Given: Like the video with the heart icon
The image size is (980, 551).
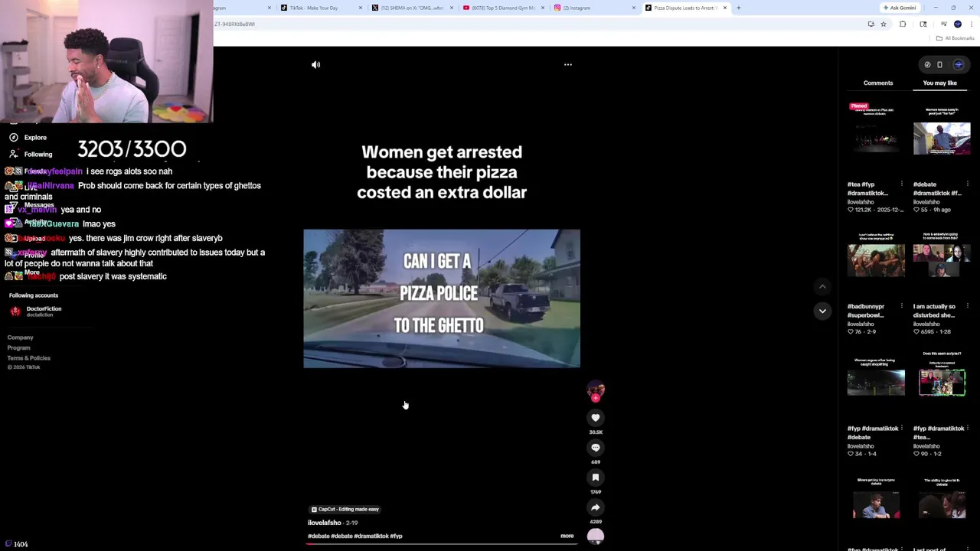Looking at the screenshot, I should 596,418.
